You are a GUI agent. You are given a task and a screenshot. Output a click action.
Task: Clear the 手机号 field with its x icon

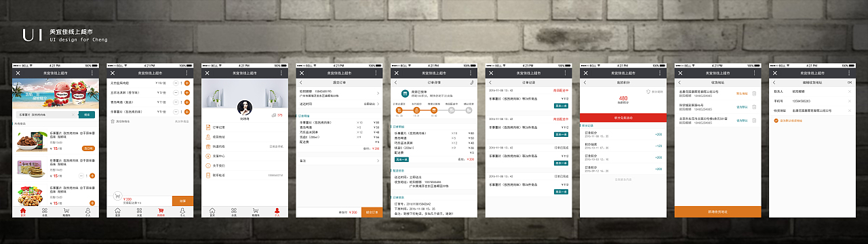click(850, 101)
